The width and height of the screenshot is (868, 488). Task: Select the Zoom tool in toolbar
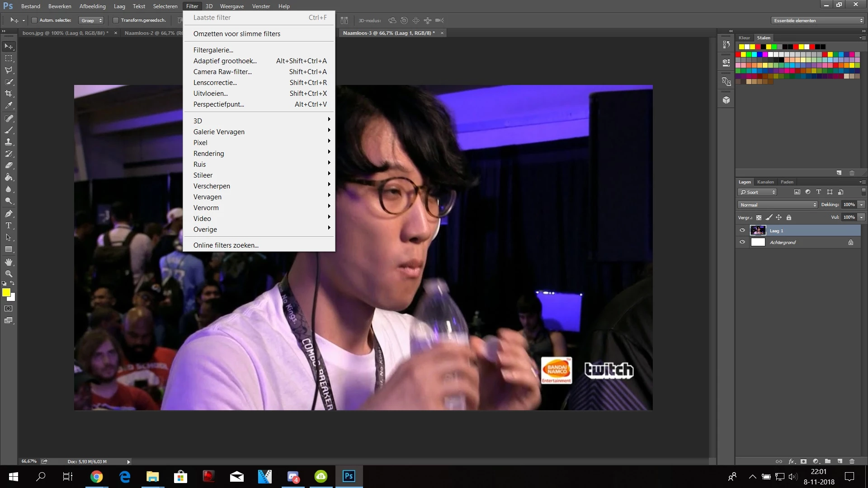pos(9,274)
